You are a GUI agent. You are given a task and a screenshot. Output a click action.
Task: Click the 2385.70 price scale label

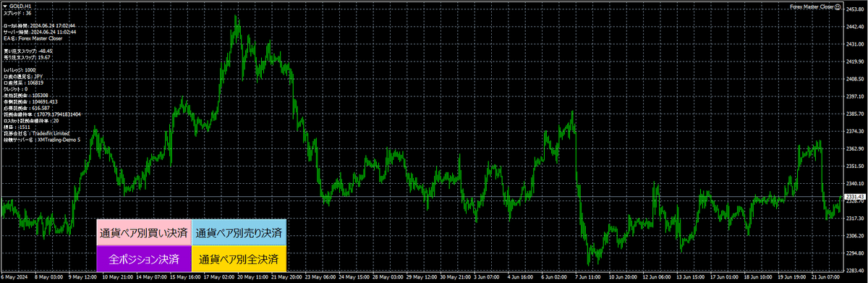[x=856, y=114]
